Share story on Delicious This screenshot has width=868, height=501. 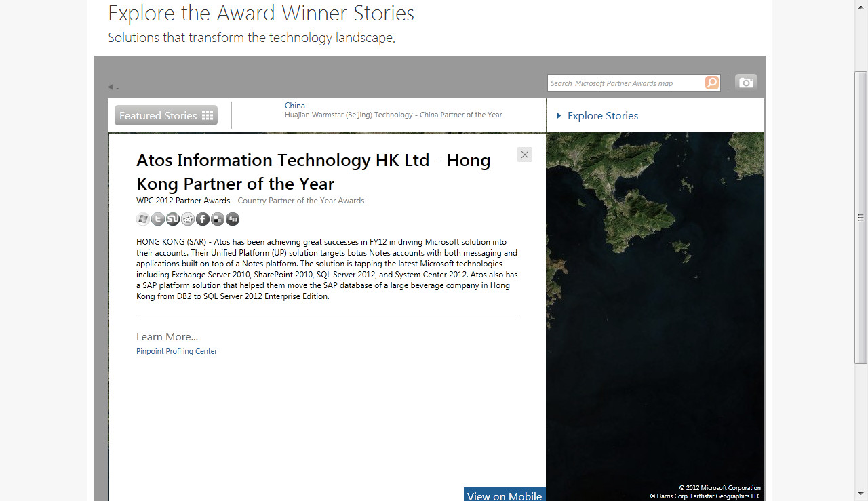click(218, 219)
